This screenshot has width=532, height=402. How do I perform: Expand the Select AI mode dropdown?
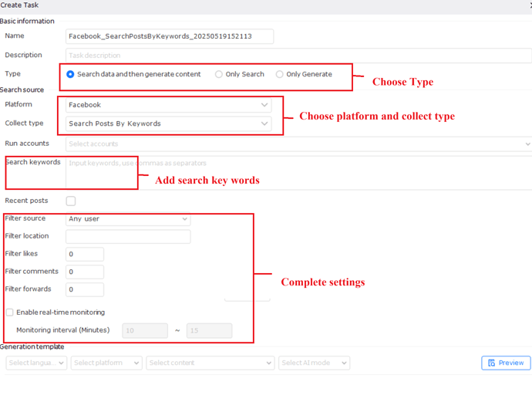pyautogui.click(x=314, y=363)
